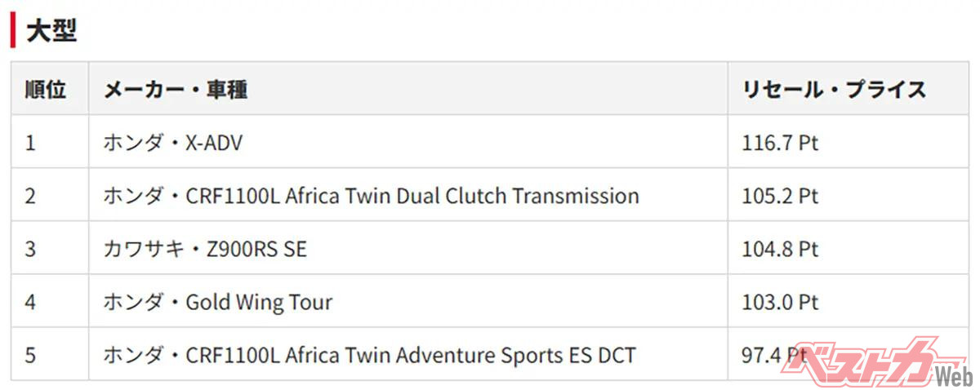
Task: Click the 116.7 Pt value
Action: tap(780, 143)
